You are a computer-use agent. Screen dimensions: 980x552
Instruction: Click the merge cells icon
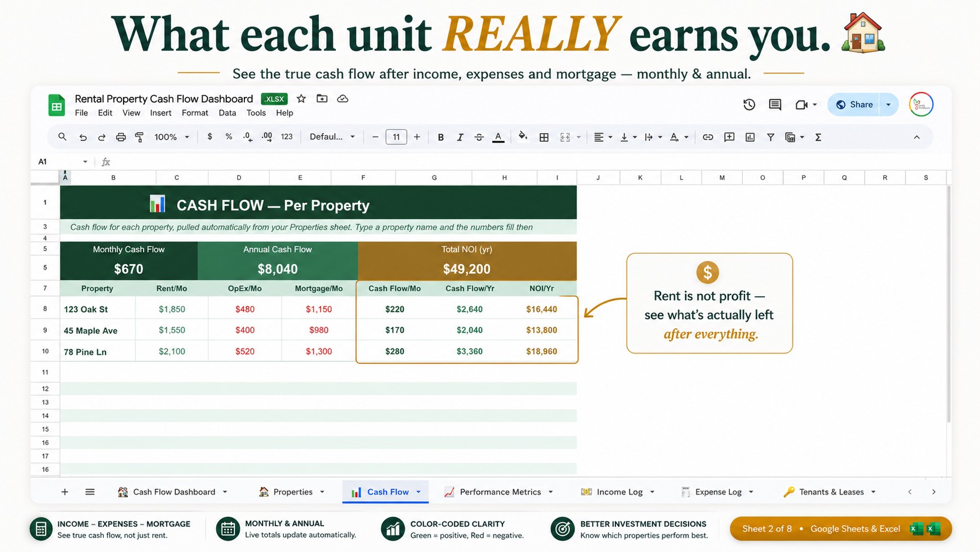pos(565,137)
